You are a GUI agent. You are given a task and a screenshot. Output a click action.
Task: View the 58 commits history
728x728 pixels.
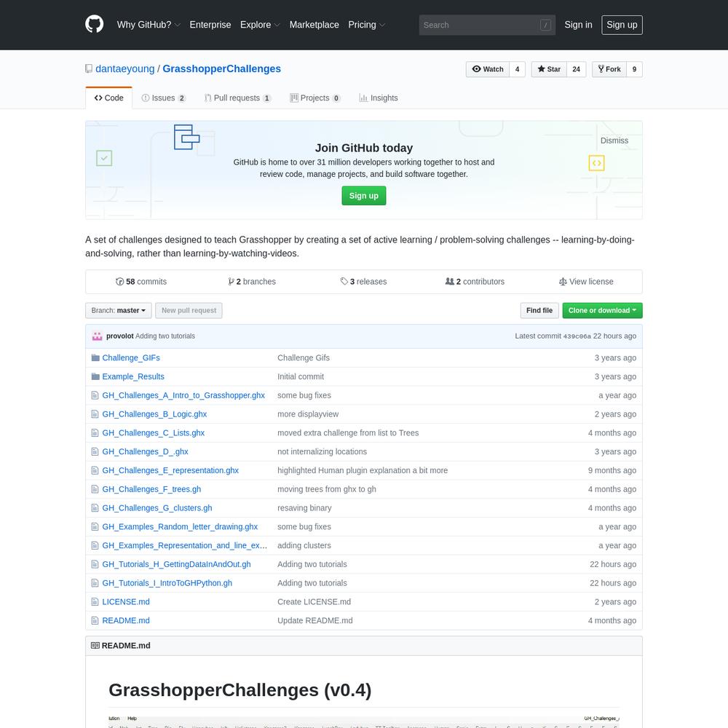click(x=141, y=281)
